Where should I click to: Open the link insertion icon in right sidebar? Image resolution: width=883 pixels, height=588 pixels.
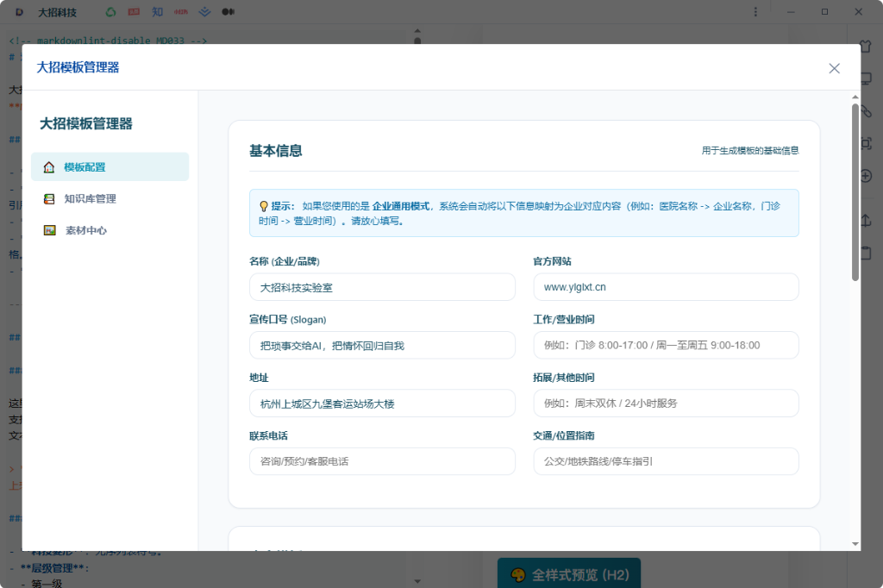click(869, 111)
